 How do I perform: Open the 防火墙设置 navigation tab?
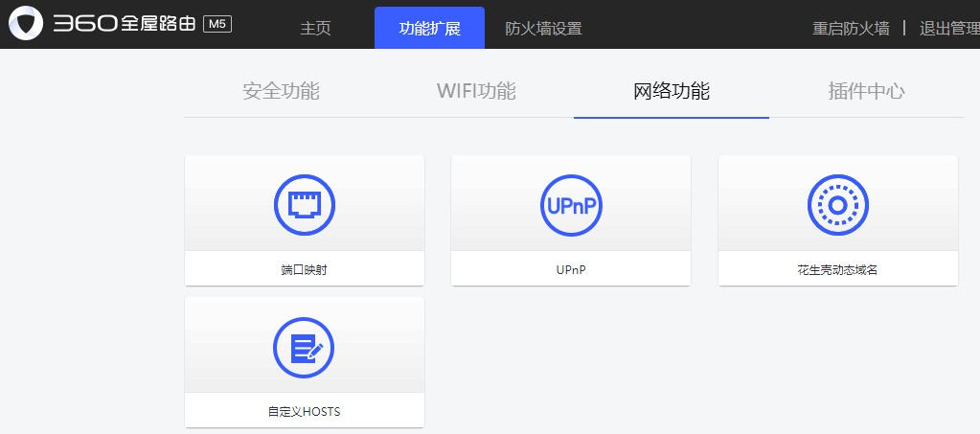tap(543, 28)
